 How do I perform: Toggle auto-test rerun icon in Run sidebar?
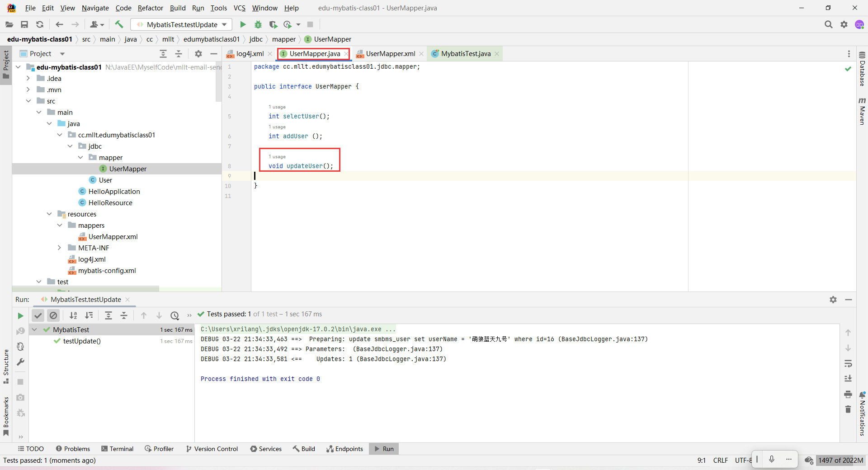20,347
